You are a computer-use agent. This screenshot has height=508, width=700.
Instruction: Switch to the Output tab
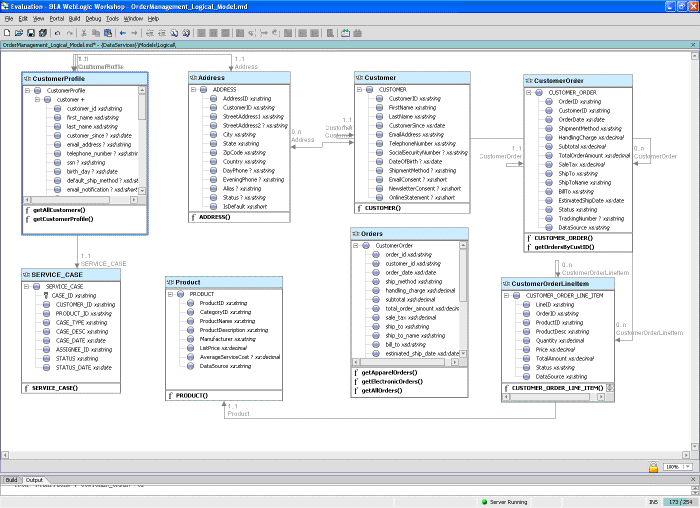coord(34,480)
